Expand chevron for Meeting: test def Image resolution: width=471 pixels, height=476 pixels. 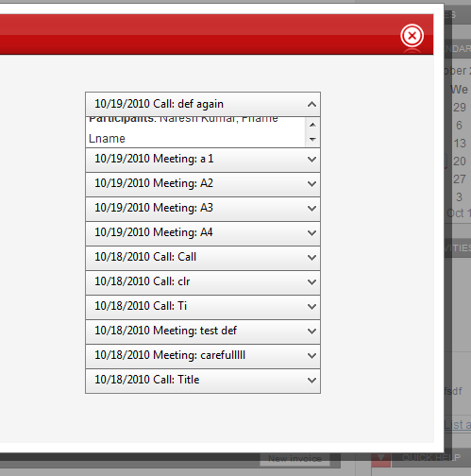click(x=311, y=331)
